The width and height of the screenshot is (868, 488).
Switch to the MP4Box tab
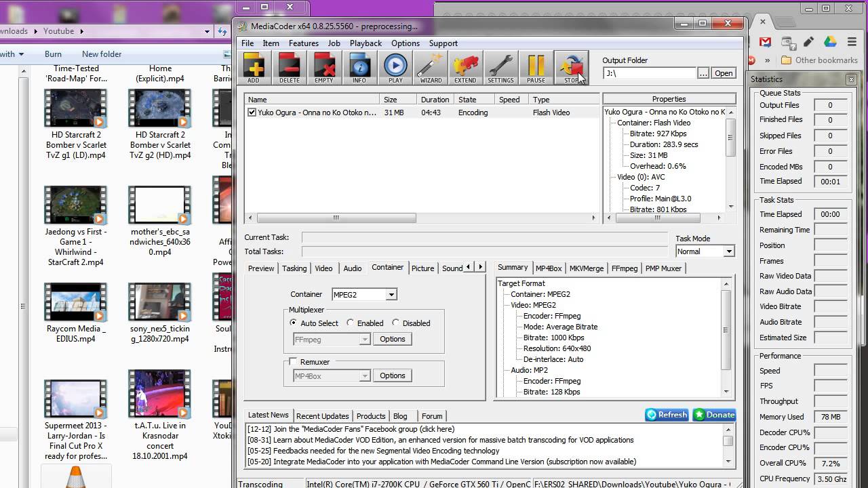point(549,268)
